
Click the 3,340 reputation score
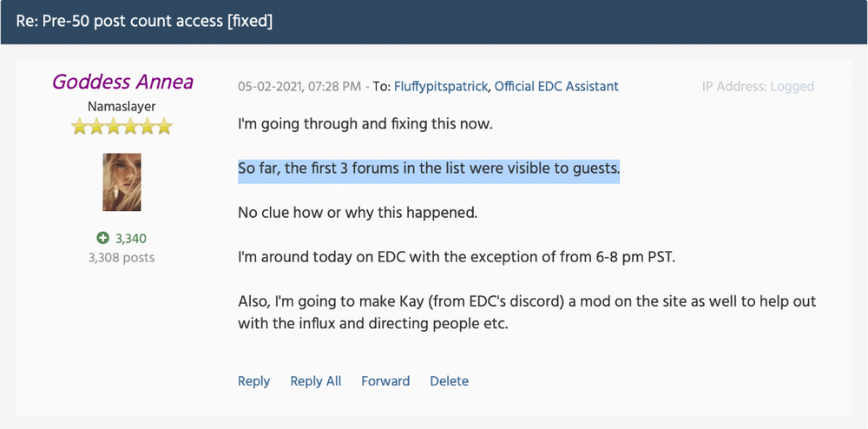(x=131, y=239)
